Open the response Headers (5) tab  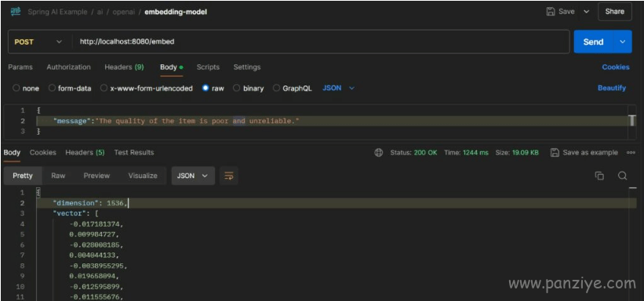coord(85,152)
